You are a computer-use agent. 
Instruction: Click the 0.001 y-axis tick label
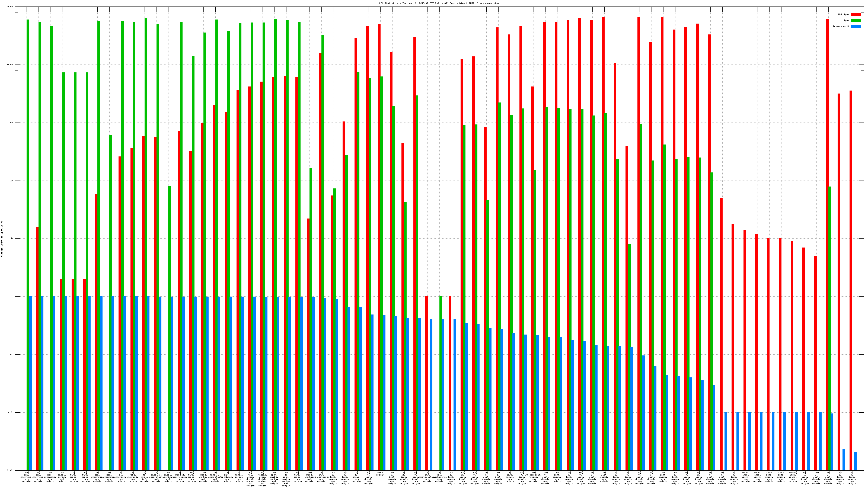[x=10, y=470]
